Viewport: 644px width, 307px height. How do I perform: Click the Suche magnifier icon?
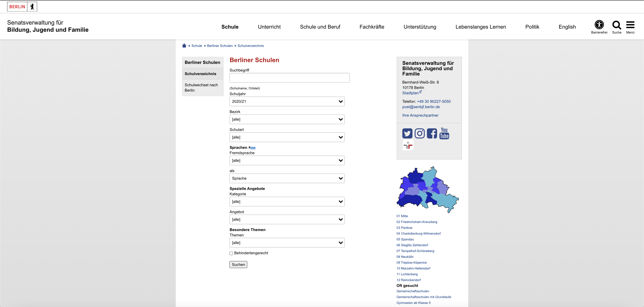[x=616, y=25]
